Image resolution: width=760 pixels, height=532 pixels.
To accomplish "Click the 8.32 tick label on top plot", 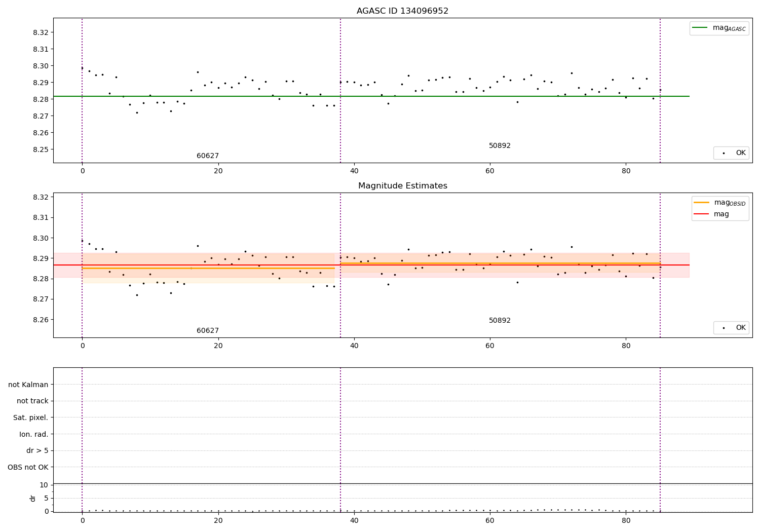I will pyautogui.click(x=41, y=32).
